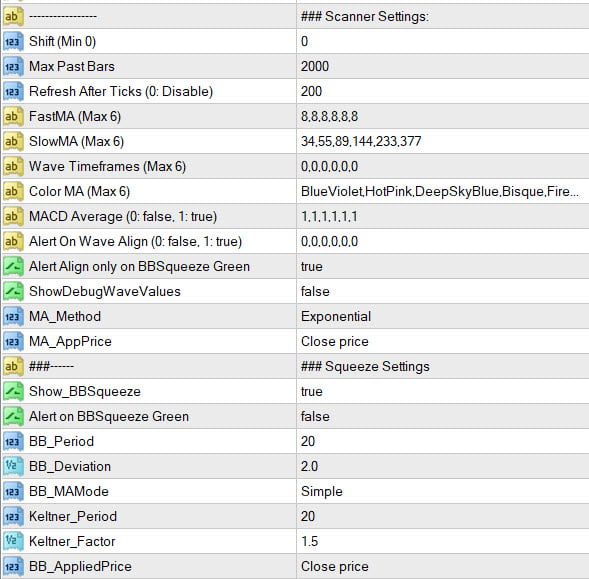This screenshot has height=579, width=589.
Task: Toggle Alert on BBSqueeze Green false value
Action: pyautogui.click(x=443, y=416)
